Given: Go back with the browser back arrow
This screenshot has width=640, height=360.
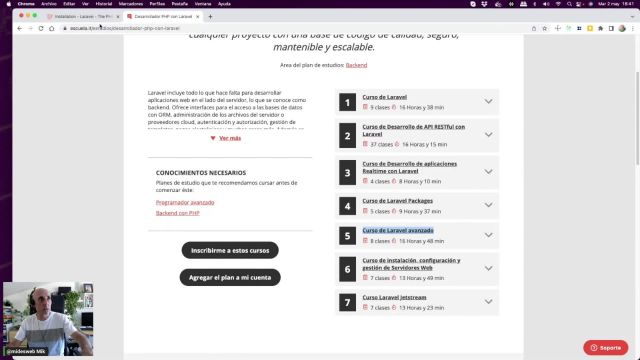Looking at the screenshot, I should [20, 28].
